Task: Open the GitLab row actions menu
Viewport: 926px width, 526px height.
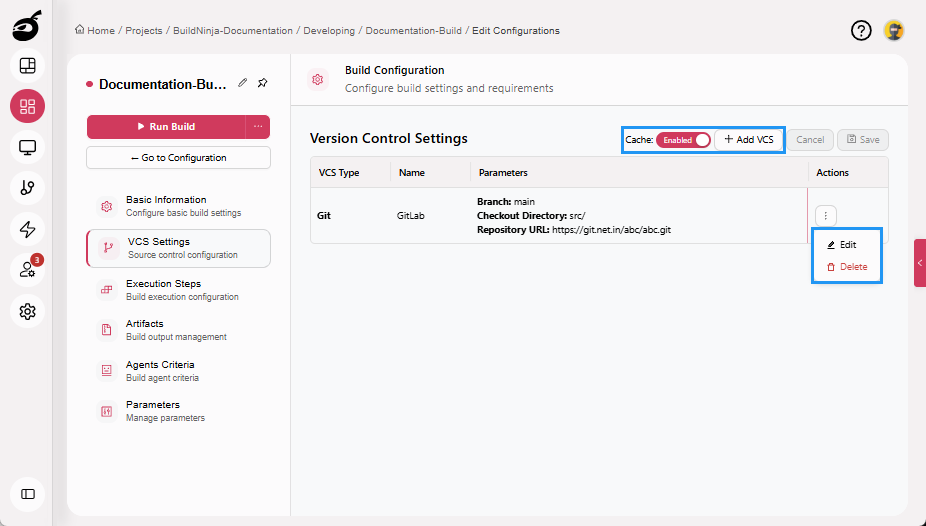Action: click(826, 215)
